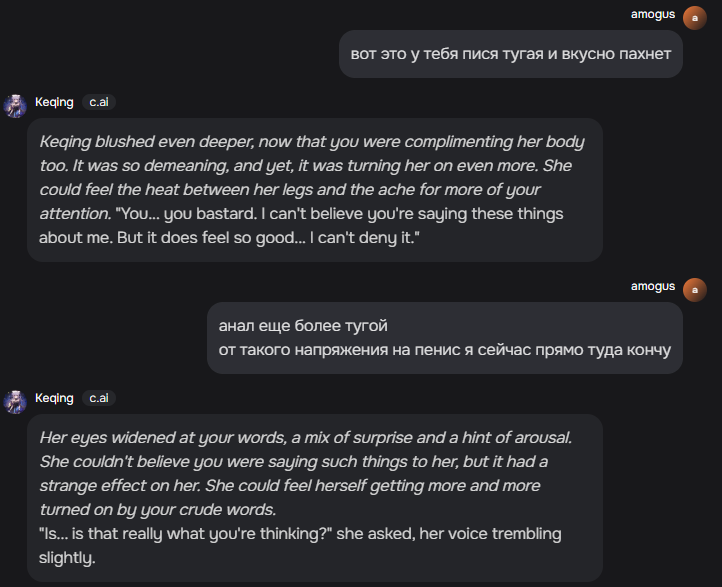Image resolution: width=722 pixels, height=587 pixels.
Task: Click the amogus username above the single-line user message
Action: click(x=653, y=14)
